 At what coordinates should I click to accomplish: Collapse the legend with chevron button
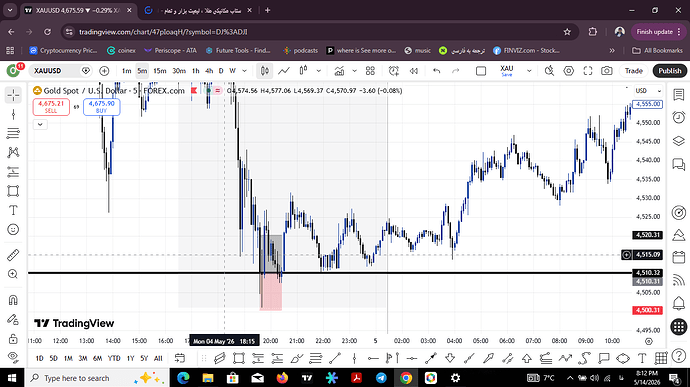coord(40,125)
